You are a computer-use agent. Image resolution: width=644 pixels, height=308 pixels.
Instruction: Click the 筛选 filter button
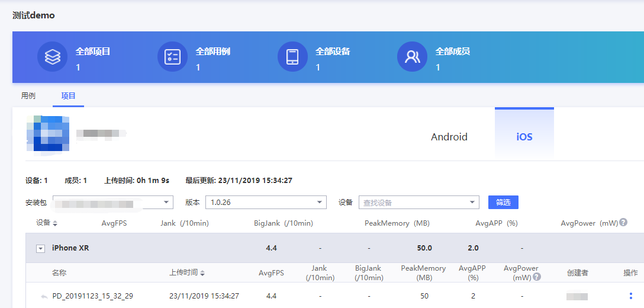[x=503, y=203]
